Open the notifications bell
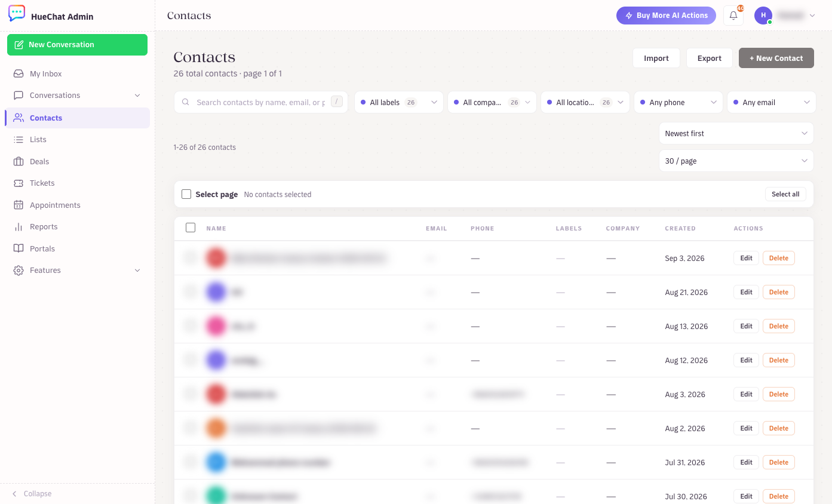The height and width of the screenshot is (504, 832). [733, 16]
